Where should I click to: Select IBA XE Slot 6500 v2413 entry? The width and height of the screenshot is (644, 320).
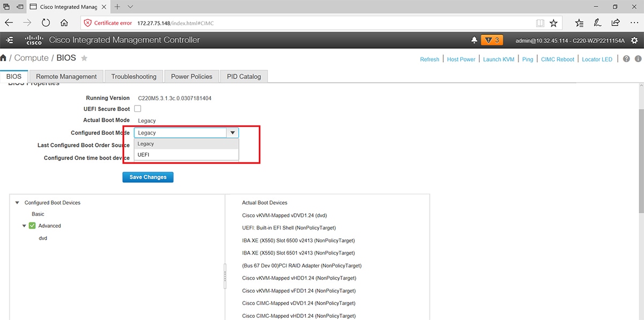point(298,241)
